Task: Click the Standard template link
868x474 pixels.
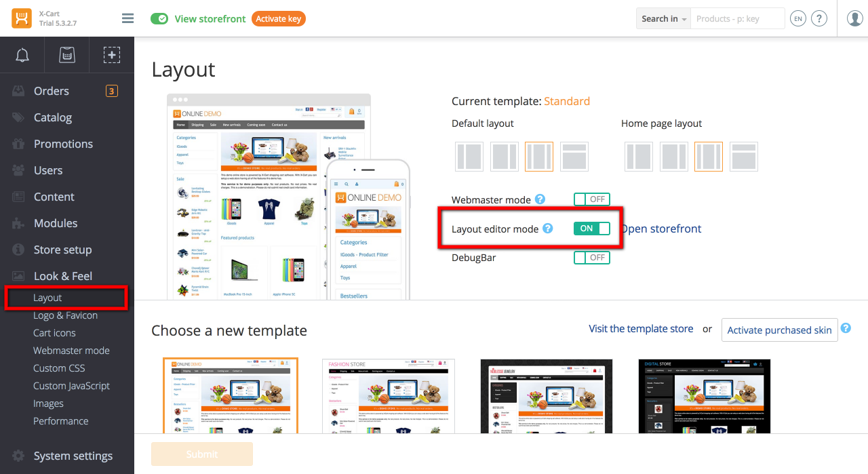Action: [x=567, y=101]
